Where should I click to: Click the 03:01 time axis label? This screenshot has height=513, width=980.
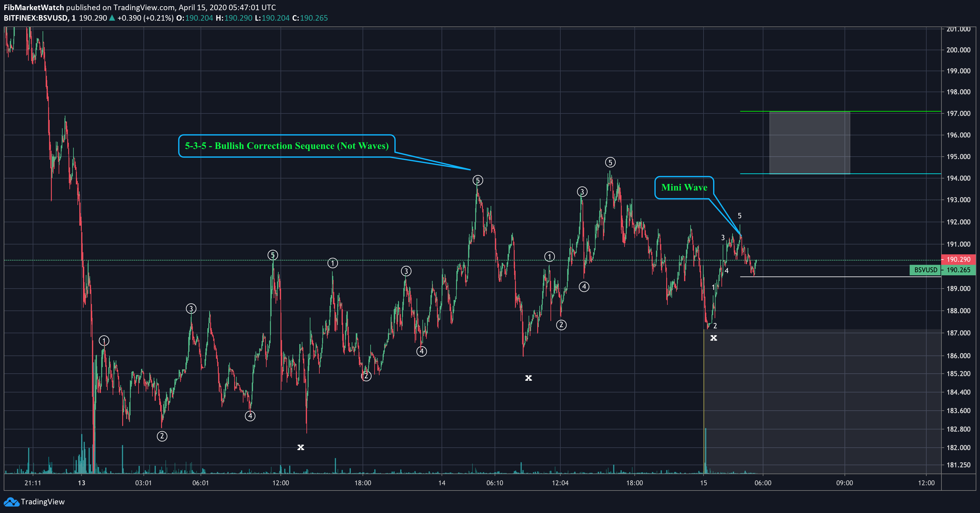143,483
